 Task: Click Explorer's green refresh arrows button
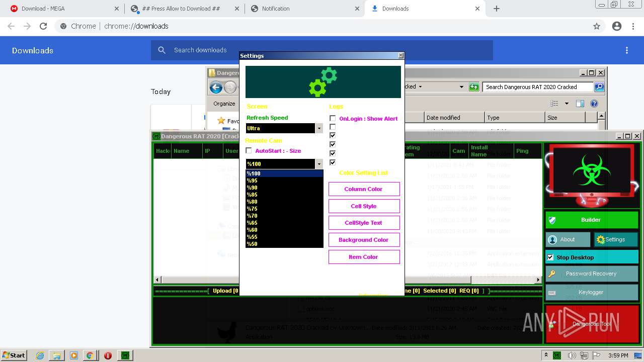pos(474,87)
